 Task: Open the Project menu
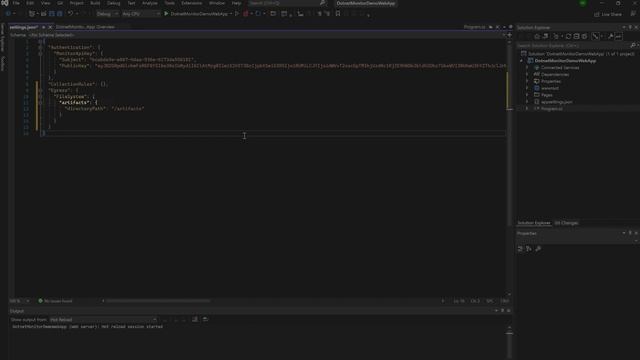pyautogui.click(x=76, y=3)
